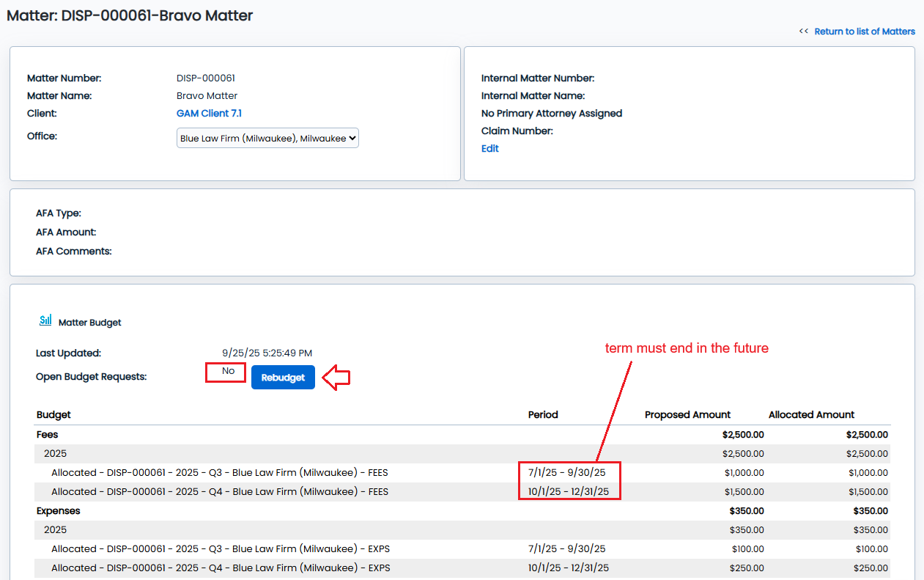The height and width of the screenshot is (580, 924).
Task: Collapse the Expenses budget group
Action: click(59, 511)
